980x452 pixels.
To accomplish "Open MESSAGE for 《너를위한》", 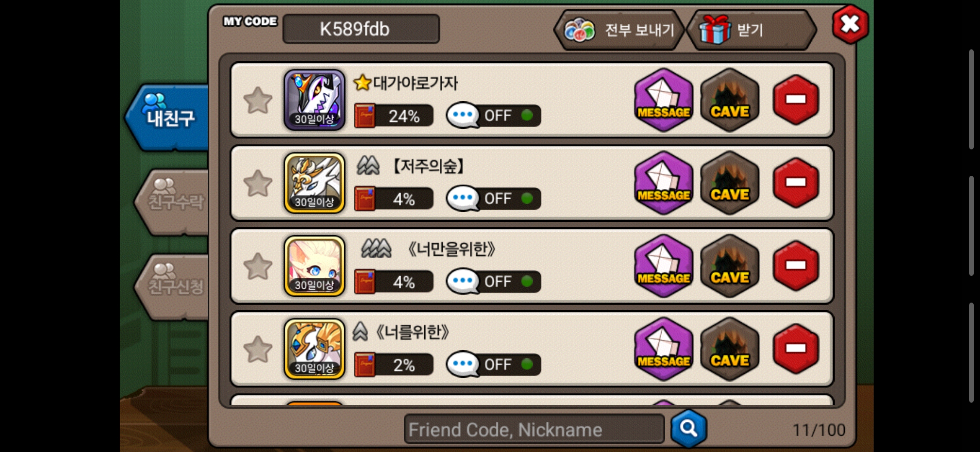I will (x=663, y=349).
